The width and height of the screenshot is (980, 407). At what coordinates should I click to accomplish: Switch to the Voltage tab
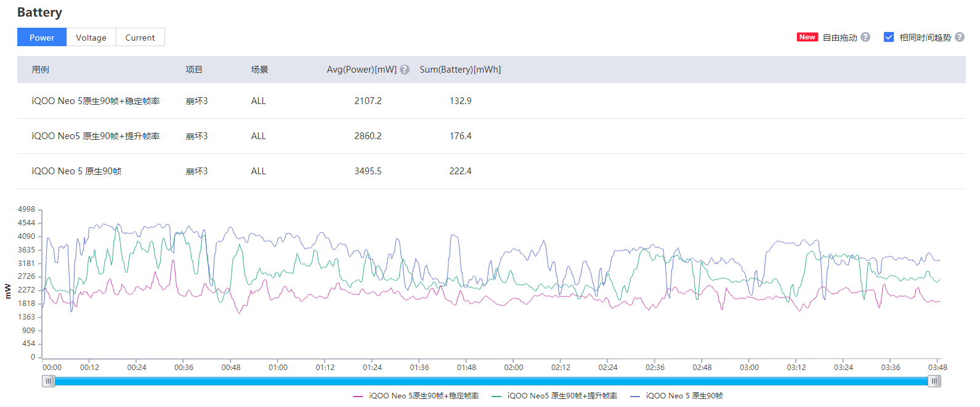tap(91, 38)
